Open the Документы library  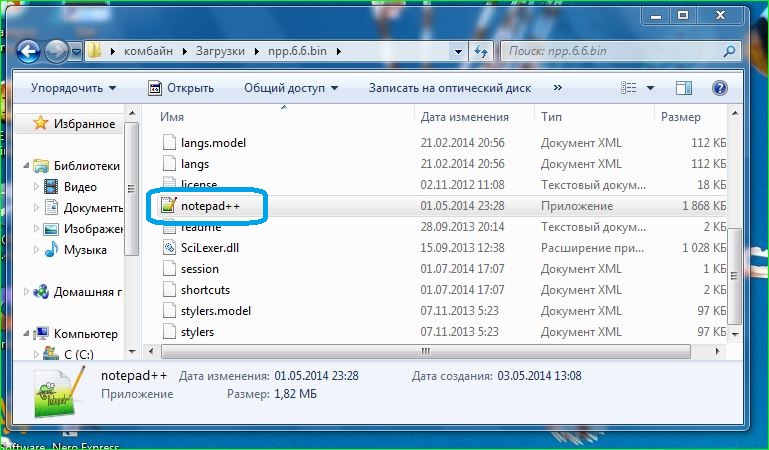tap(83, 208)
